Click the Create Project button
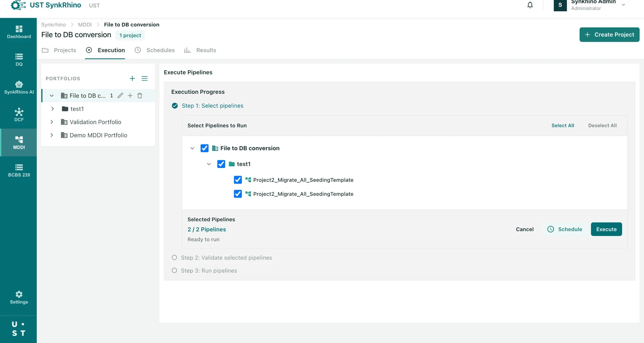The image size is (644, 343). [609, 34]
